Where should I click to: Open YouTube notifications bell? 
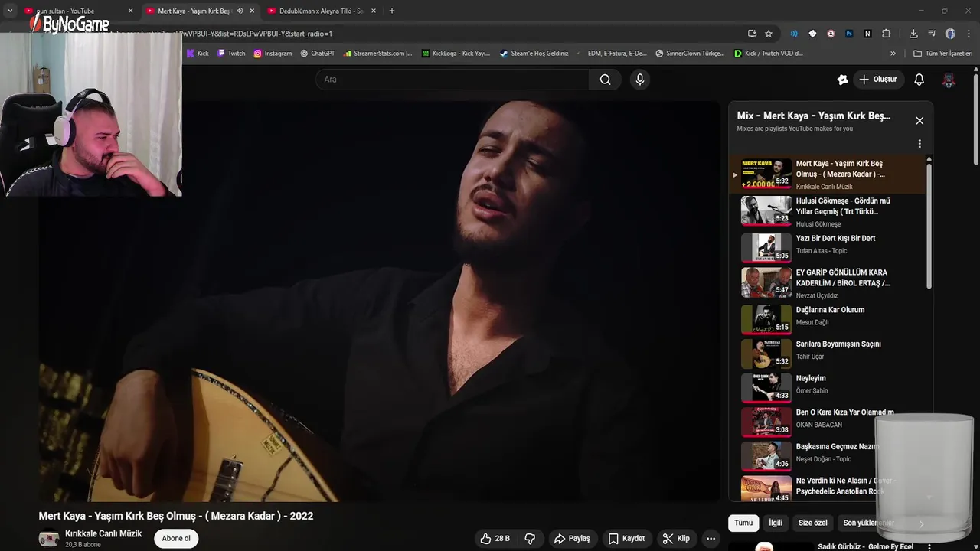pos(920,80)
